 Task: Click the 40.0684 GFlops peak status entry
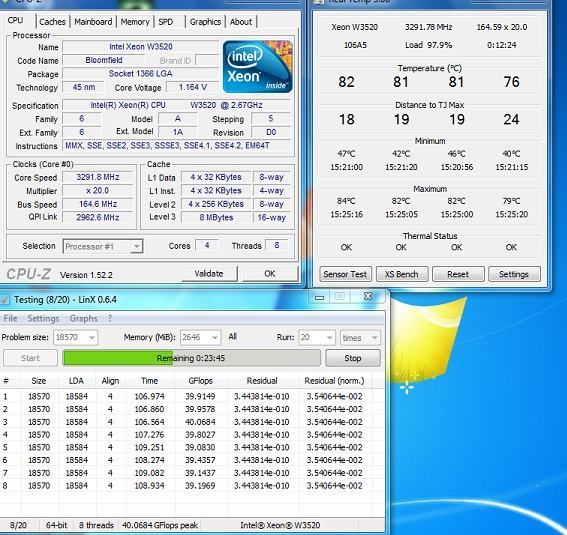point(160,525)
